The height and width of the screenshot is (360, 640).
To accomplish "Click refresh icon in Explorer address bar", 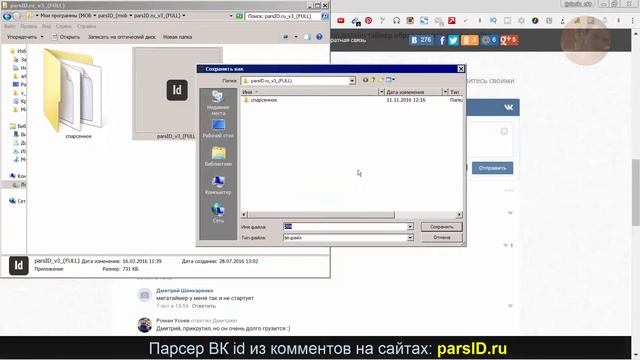I will coord(239,16).
